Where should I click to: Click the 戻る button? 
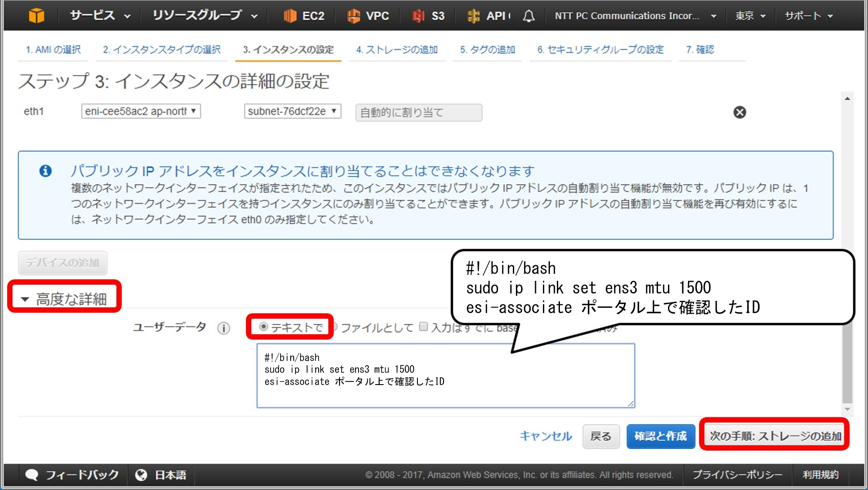tap(601, 436)
